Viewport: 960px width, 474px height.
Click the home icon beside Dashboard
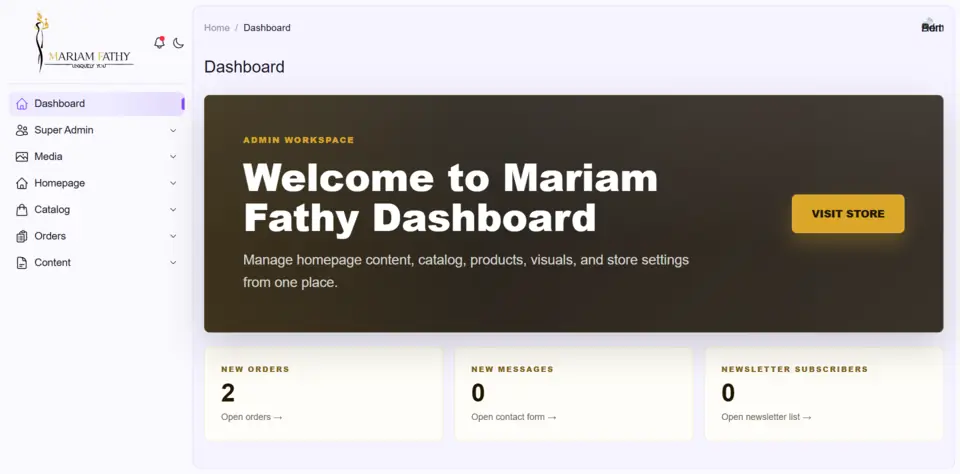(x=22, y=103)
